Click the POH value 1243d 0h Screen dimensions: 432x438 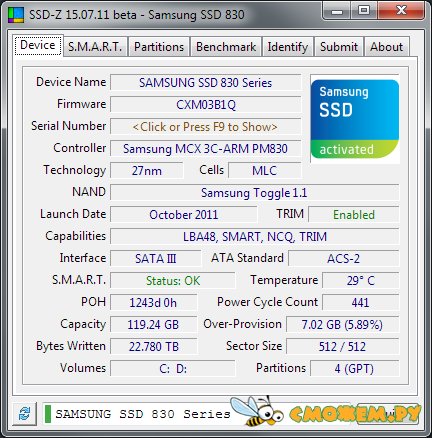tap(154, 303)
